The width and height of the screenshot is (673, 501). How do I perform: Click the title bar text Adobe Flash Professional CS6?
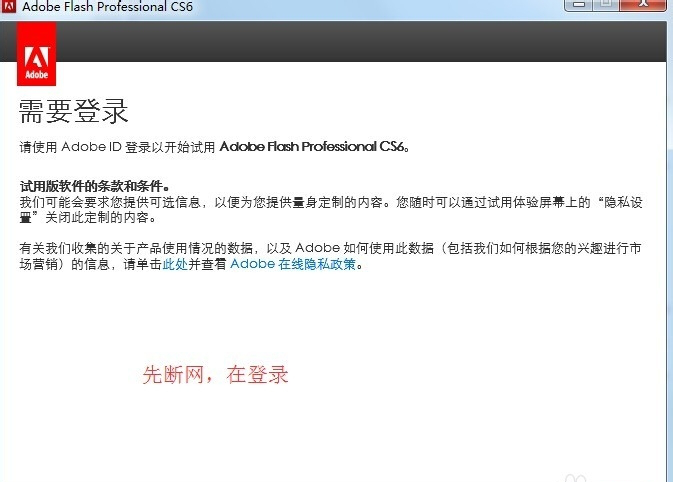(107, 6)
